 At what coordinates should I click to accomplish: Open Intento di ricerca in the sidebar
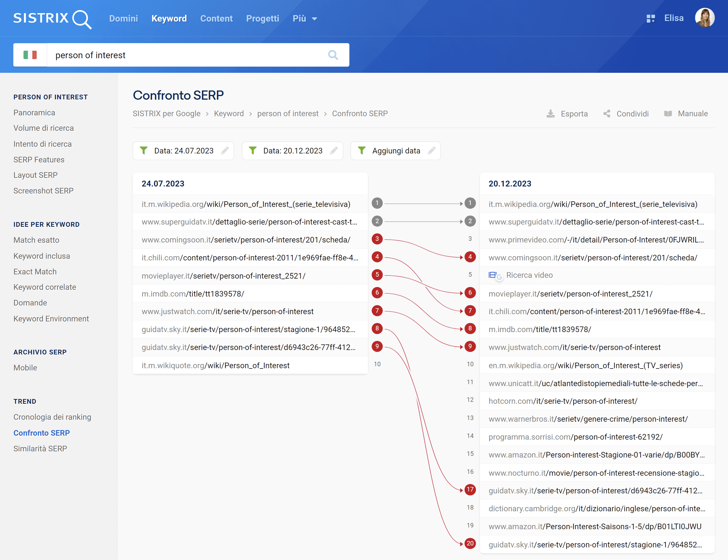pyautogui.click(x=43, y=144)
